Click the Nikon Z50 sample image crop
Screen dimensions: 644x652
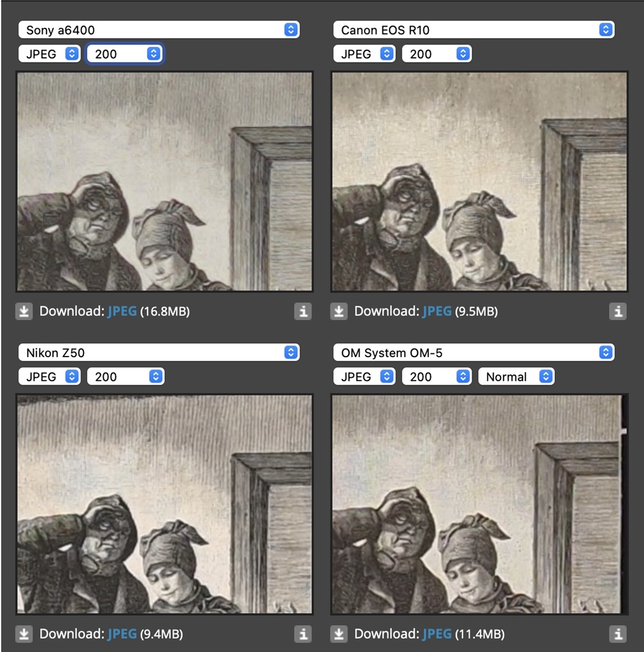click(165, 504)
